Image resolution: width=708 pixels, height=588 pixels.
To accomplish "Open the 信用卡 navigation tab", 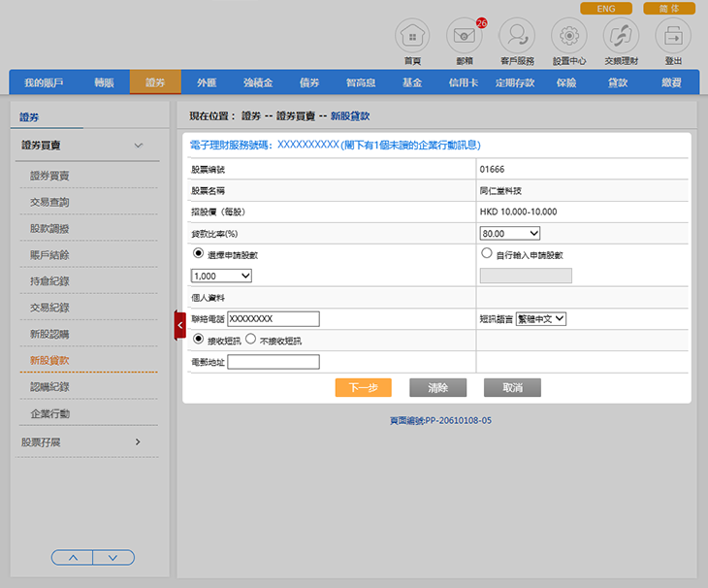I will pyautogui.click(x=464, y=82).
